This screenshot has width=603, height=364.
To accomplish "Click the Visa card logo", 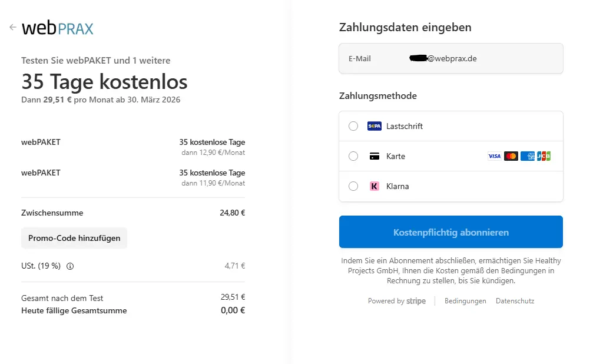I will point(494,156).
